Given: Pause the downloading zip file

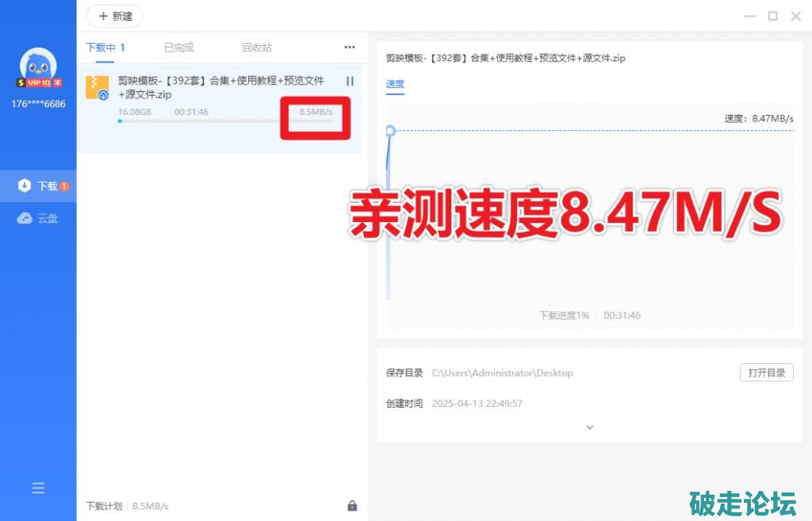Looking at the screenshot, I should [x=350, y=81].
